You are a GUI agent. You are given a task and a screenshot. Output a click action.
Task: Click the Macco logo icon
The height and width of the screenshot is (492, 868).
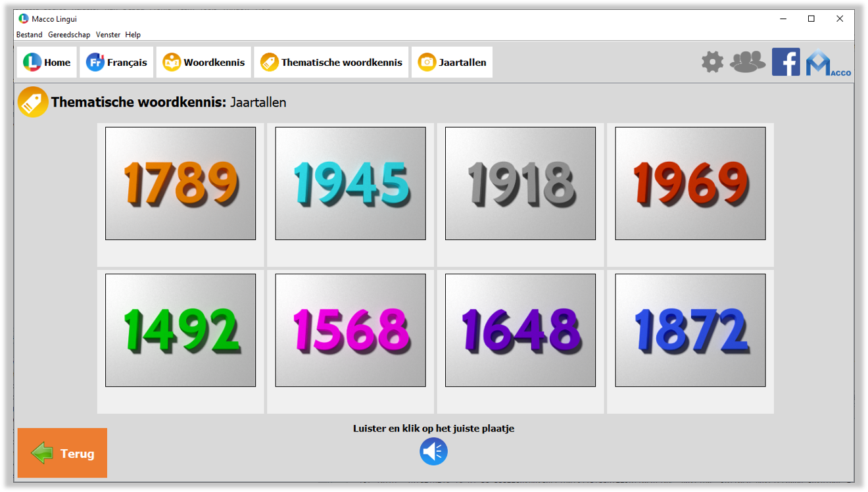pyautogui.click(x=827, y=63)
